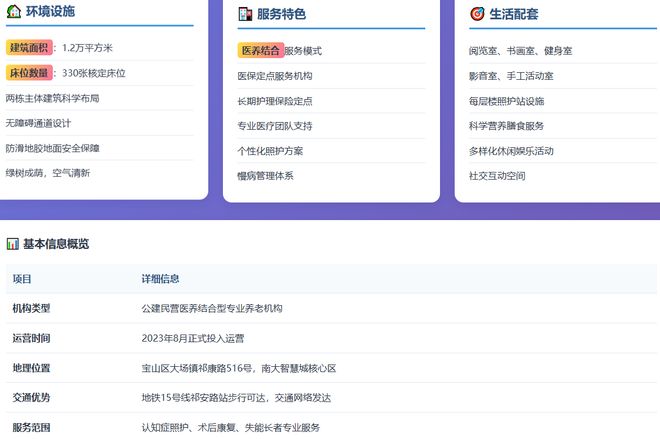This screenshot has width=660, height=439.
Task: Select the 服务特色 heading
Action: pyautogui.click(x=282, y=14)
